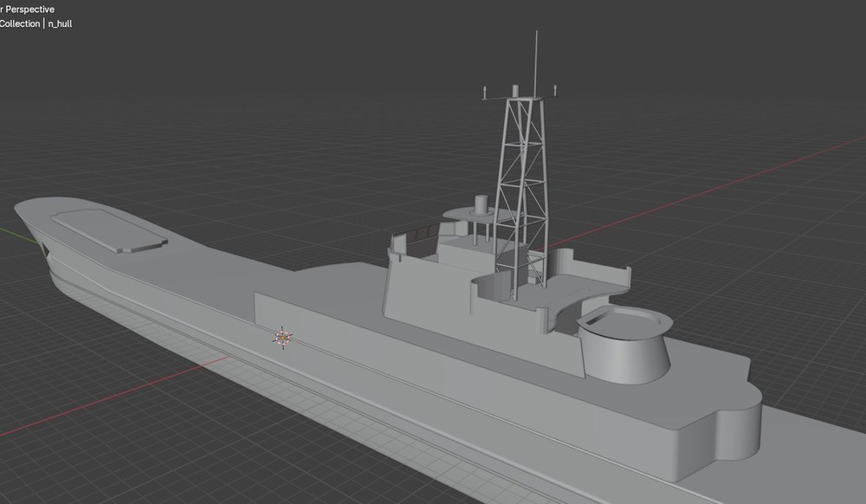The height and width of the screenshot is (504, 866).
Task: Click the tall whip antenna above the mast
Action: 536,63
